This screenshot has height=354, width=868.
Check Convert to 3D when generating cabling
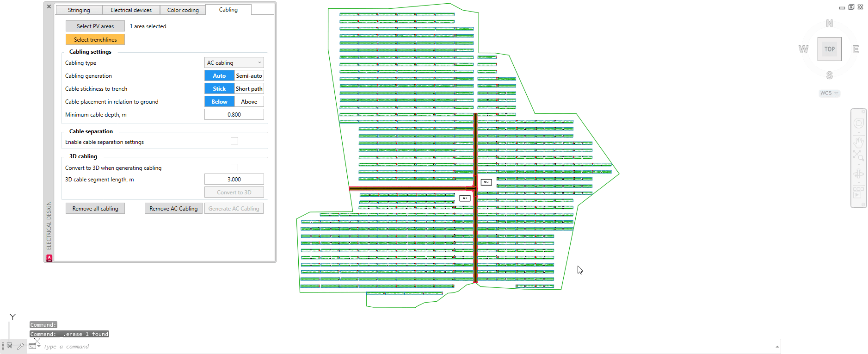coord(234,168)
